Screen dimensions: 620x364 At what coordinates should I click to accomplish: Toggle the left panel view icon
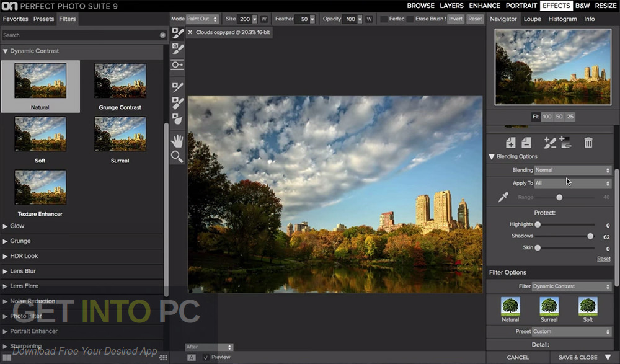pos(7,358)
